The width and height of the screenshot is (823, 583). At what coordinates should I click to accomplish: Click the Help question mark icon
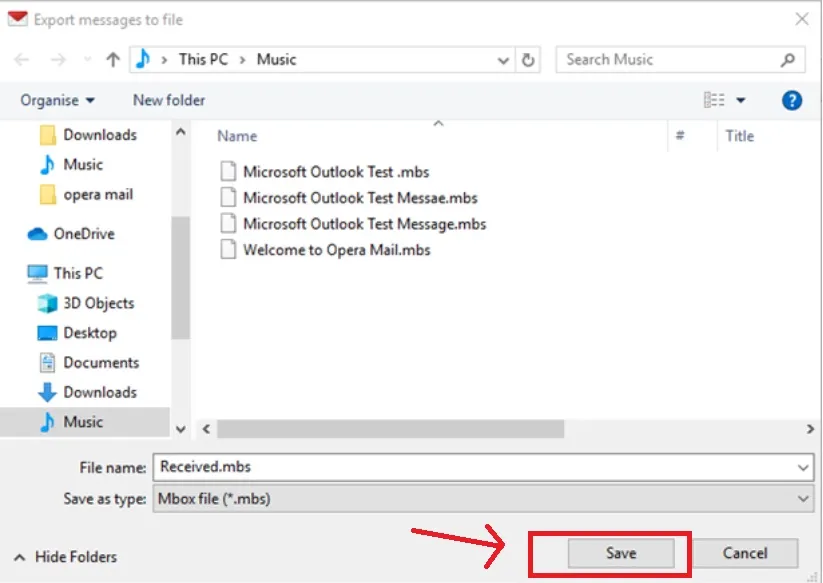792,100
